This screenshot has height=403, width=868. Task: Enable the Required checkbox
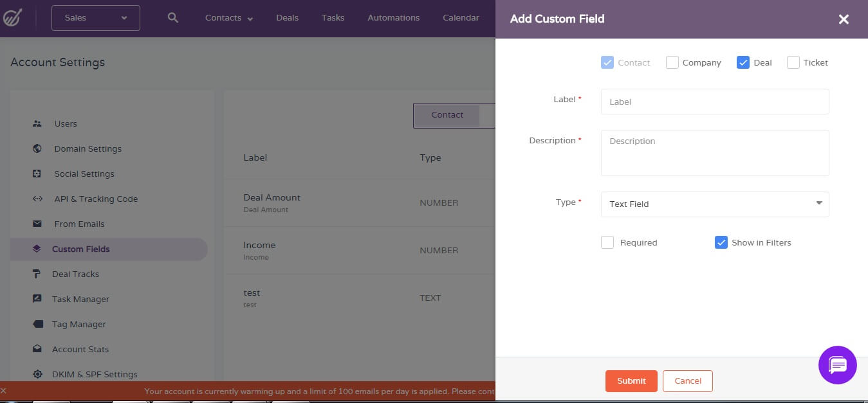click(607, 242)
